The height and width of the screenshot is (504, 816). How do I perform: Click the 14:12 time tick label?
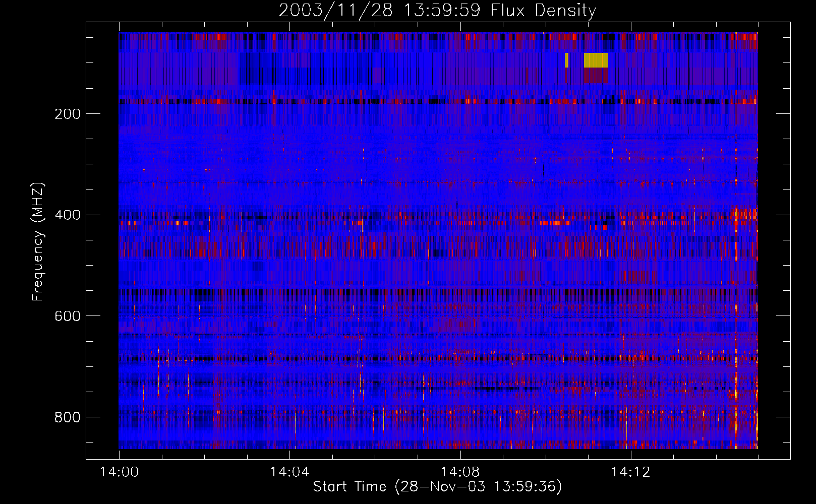[x=630, y=472]
